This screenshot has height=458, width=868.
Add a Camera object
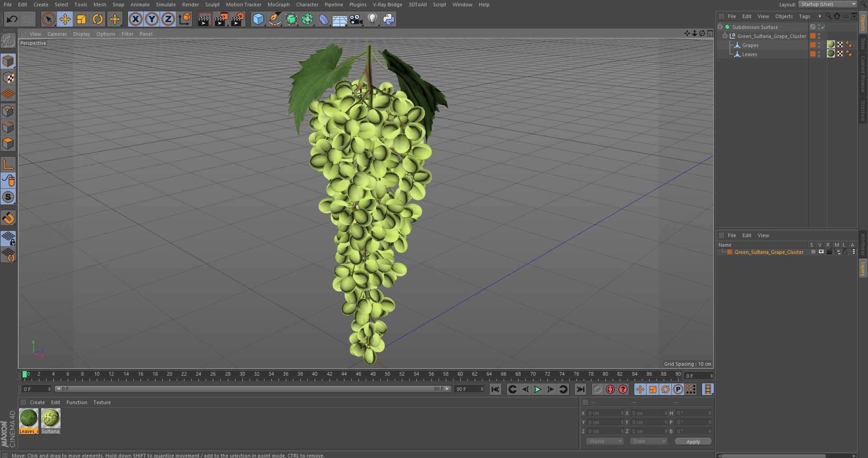[356, 19]
